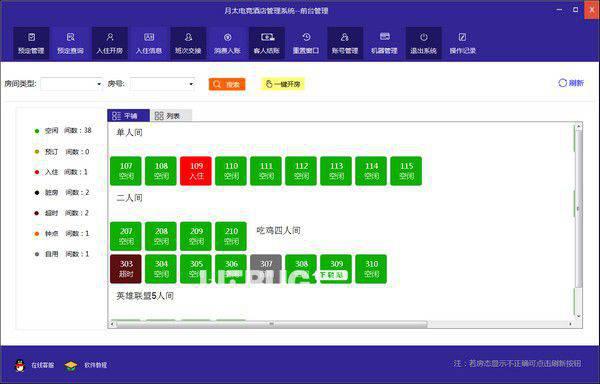Image resolution: width=600 pixels, height=384 pixels.
Task: Open 软件教程 software tutorial
Action: point(86,366)
